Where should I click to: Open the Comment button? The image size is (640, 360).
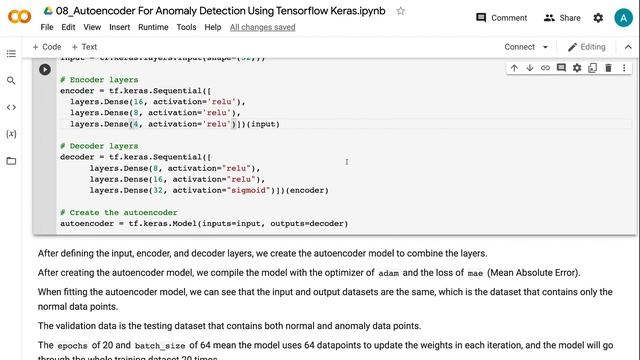pyautogui.click(x=502, y=18)
